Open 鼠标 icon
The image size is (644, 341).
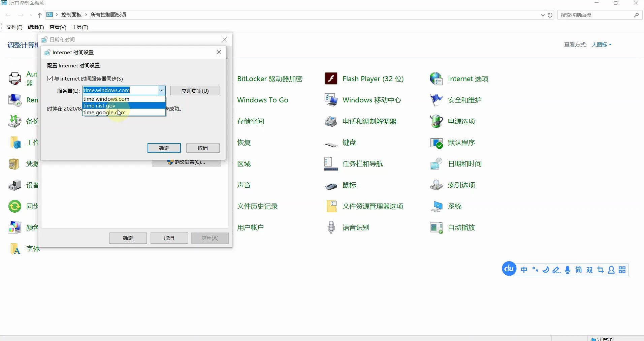point(331,186)
